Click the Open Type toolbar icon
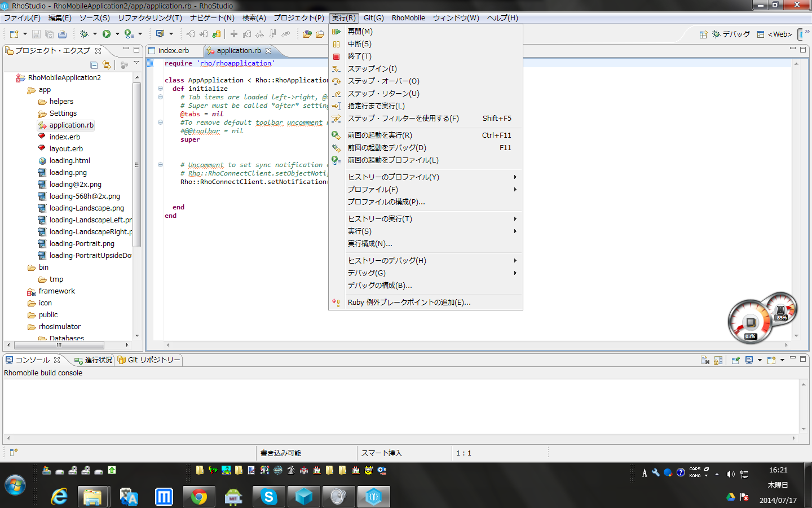The width and height of the screenshot is (812, 508). click(x=307, y=34)
